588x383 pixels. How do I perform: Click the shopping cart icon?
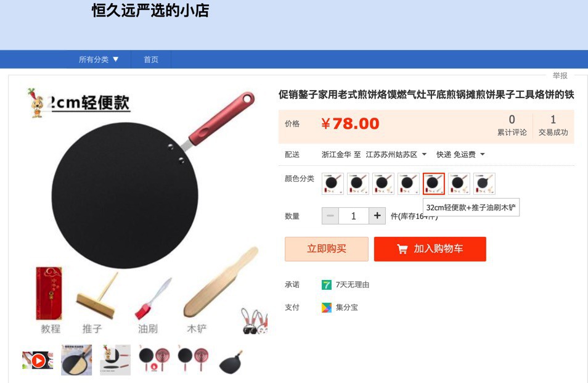click(402, 249)
